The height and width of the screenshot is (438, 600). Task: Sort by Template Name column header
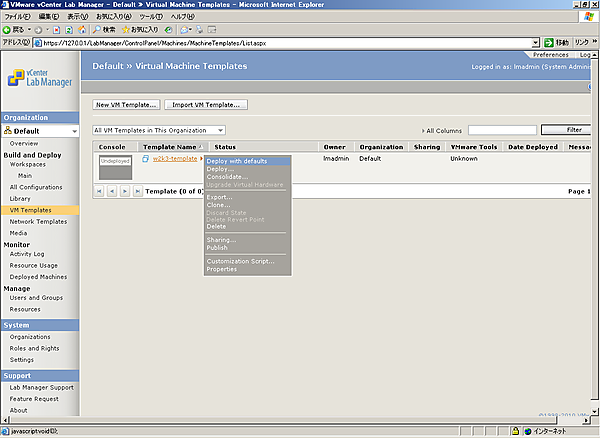171,147
